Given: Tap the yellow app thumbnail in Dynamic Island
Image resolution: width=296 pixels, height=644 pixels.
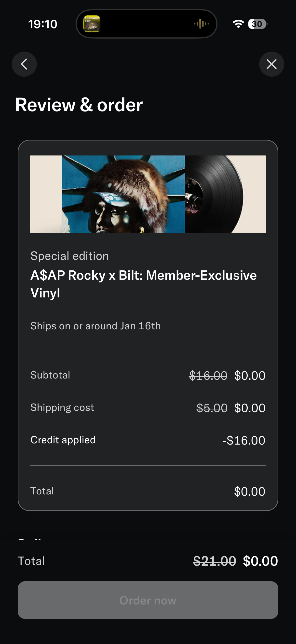Looking at the screenshot, I should [x=92, y=24].
